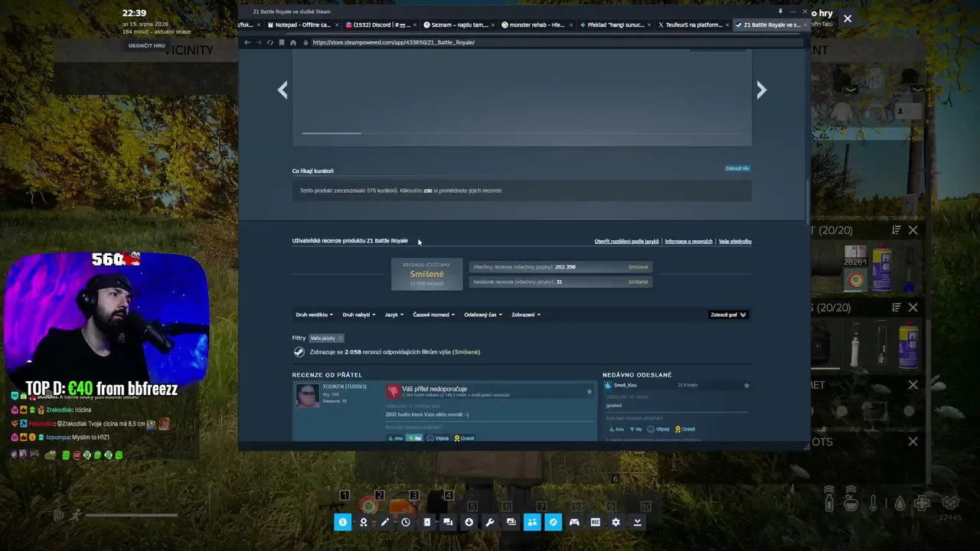This screenshot has height=551, width=980.
Task: Expand the 'Odehraný čas' dropdown
Action: tap(483, 315)
